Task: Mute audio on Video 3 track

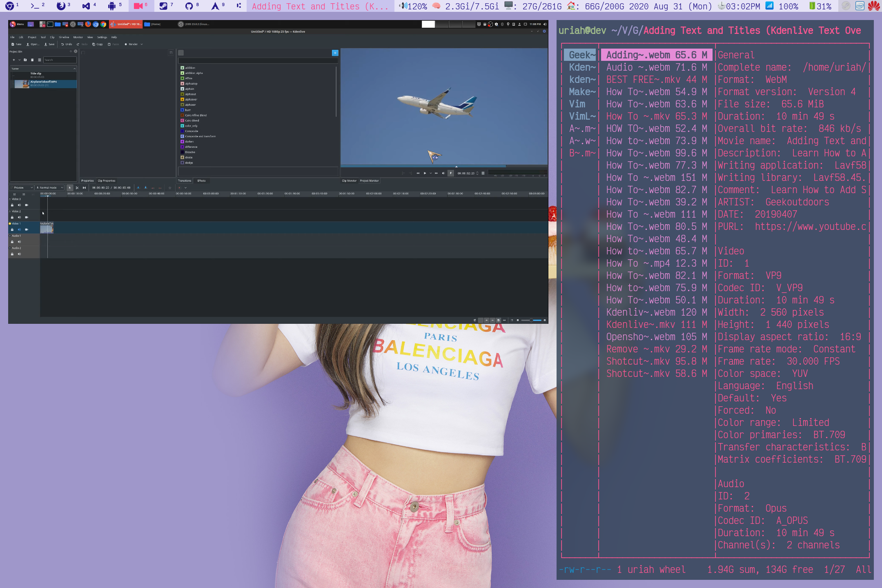Action: click(19, 205)
